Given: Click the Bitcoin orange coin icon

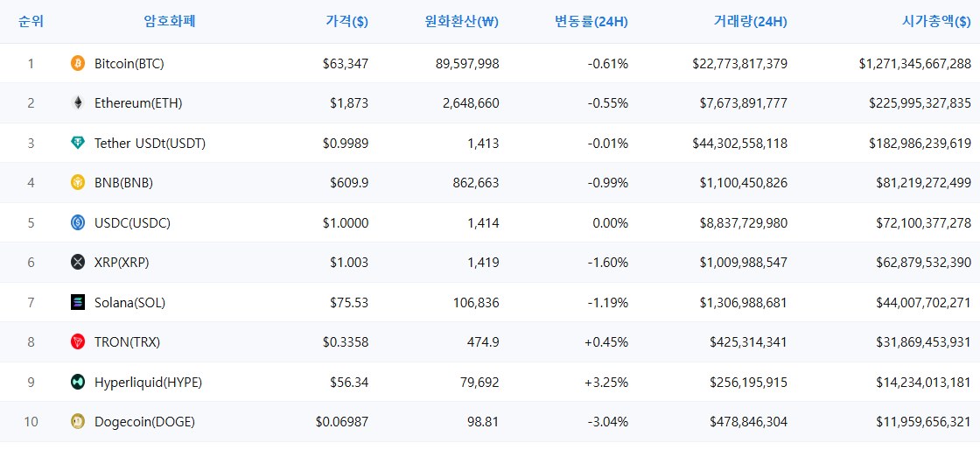Looking at the screenshot, I should [x=78, y=63].
